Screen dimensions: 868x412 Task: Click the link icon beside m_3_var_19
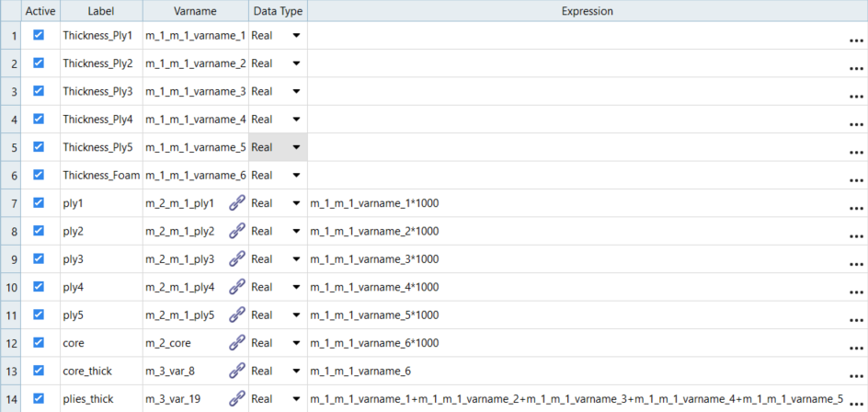(x=236, y=399)
